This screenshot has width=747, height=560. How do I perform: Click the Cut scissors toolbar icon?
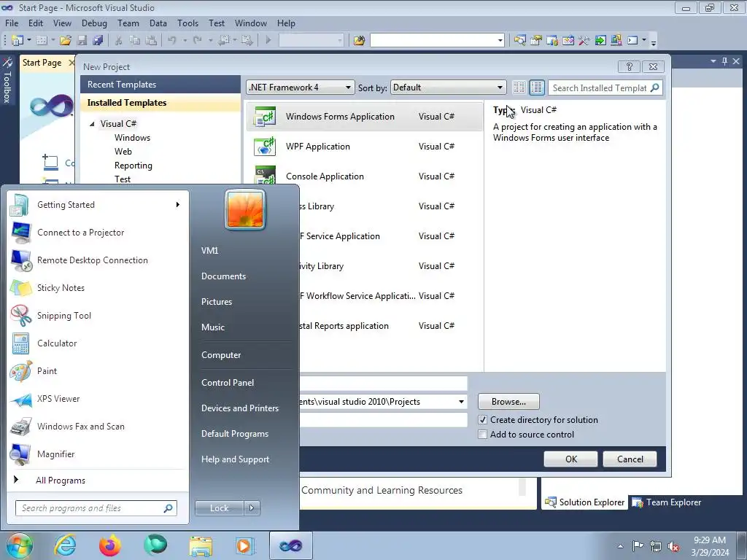[119, 41]
